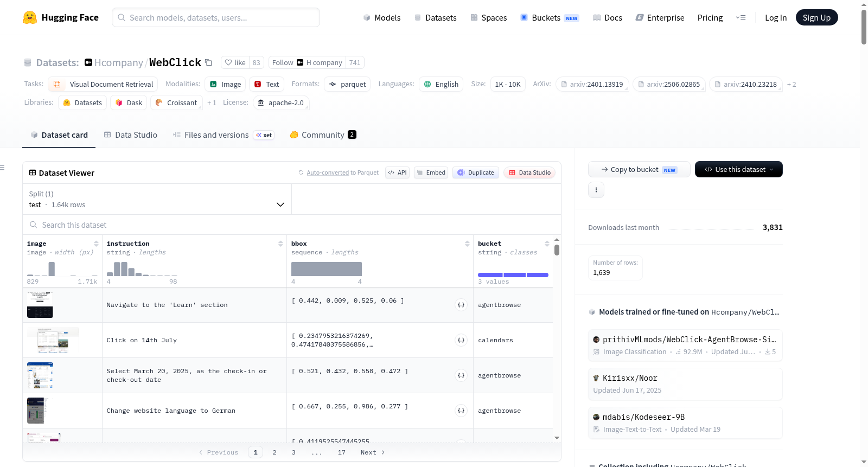Go to Datasets in top navigation
Screen dimensions: 868x467
(435, 17)
